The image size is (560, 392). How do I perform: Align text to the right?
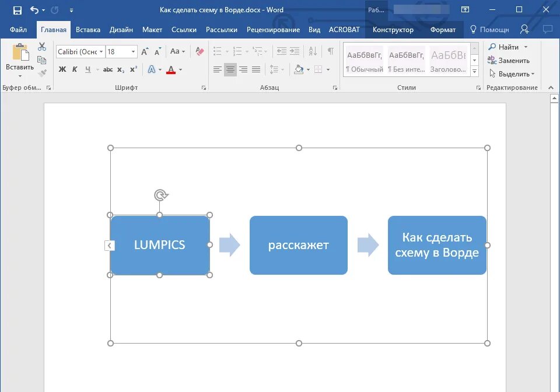click(x=243, y=69)
